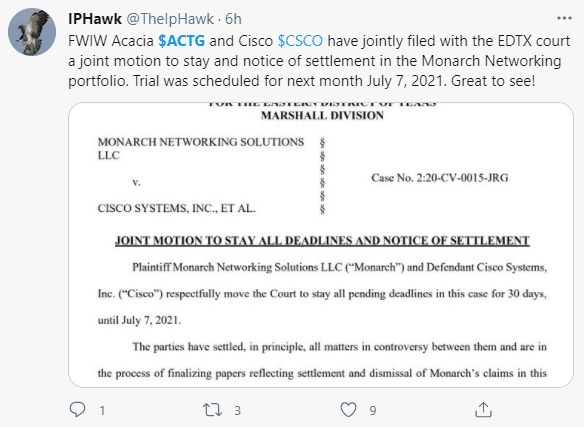
Task: Open the share tweet icon
Action: pyautogui.click(x=483, y=409)
